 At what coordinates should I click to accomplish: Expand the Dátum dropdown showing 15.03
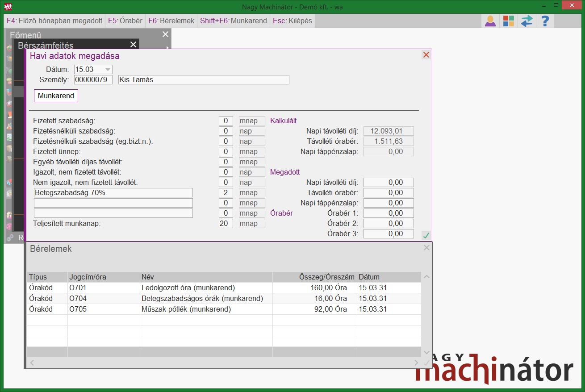coord(108,70)
